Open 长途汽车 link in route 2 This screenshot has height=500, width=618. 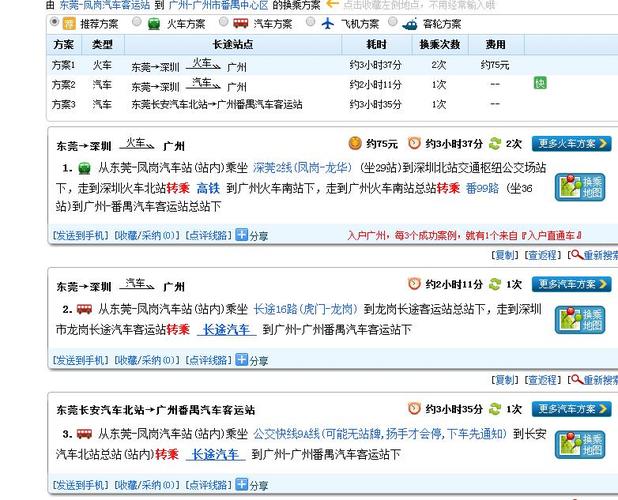point(227,329)
